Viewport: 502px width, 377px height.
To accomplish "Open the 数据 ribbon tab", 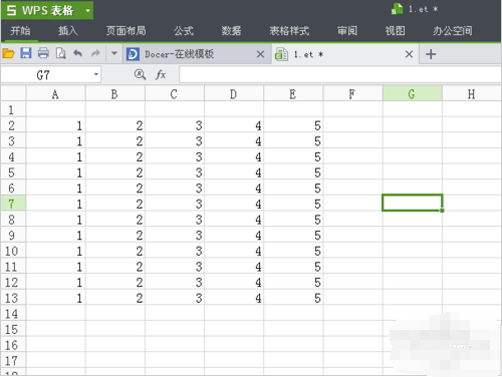I will click(x=231, y=31).
